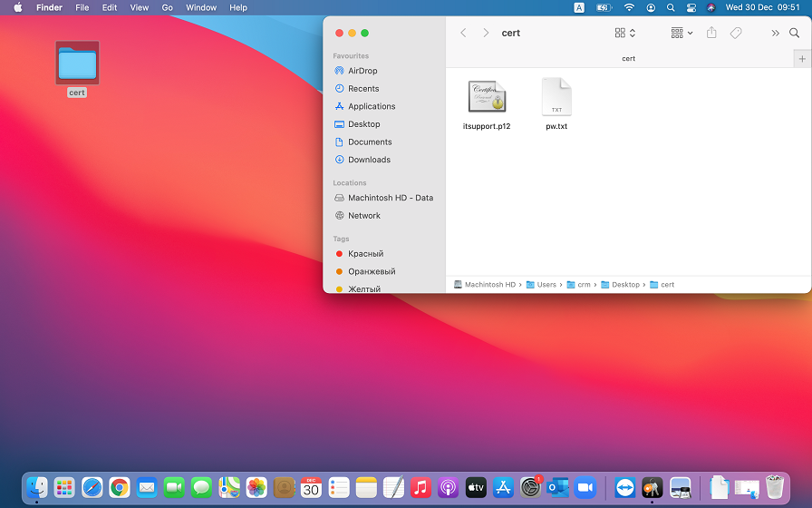
Task: Click Users in the path bar
Action: coord(546,285)
